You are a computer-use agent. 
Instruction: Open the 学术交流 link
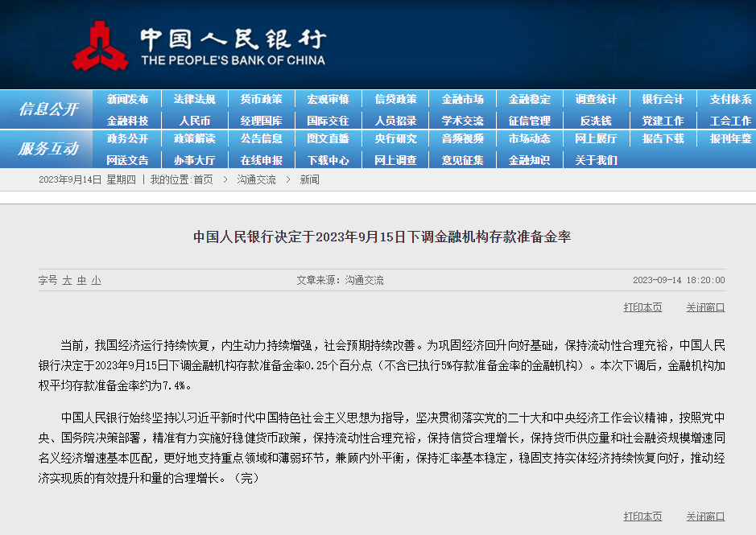click(x=462, y=121)
